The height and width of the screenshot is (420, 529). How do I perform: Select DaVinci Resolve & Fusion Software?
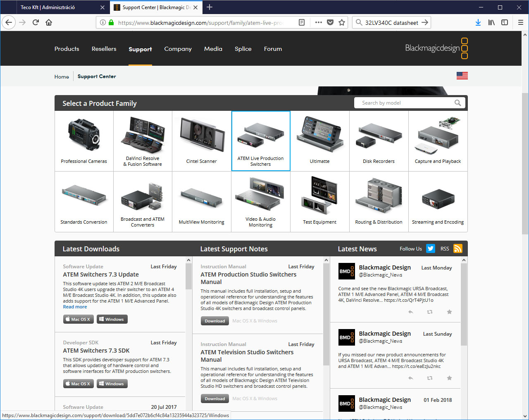click(143, 141)
